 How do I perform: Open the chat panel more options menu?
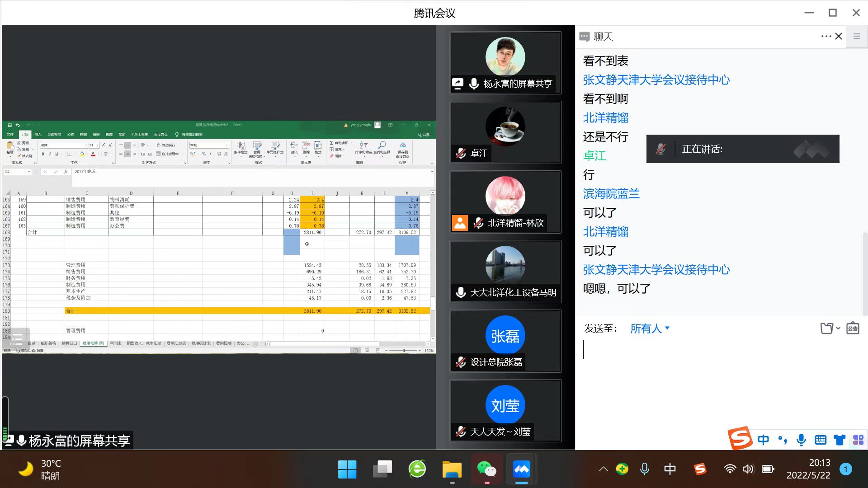point(826,37)
